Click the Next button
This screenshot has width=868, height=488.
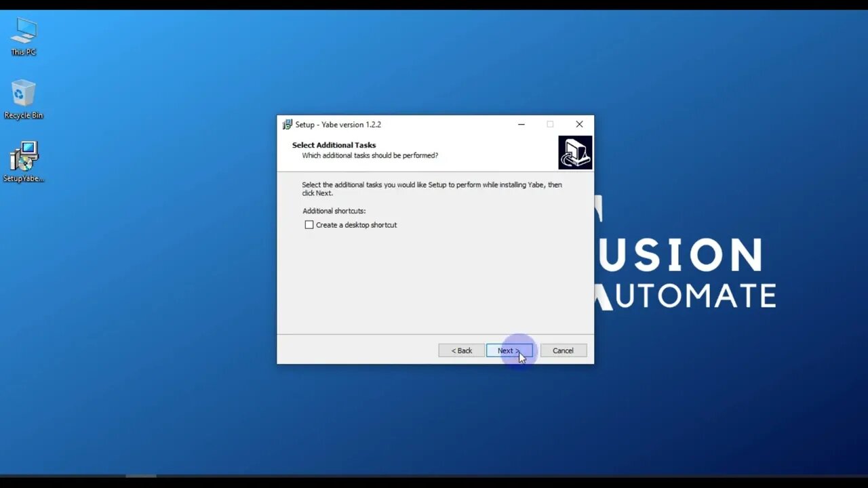point(509,350)
